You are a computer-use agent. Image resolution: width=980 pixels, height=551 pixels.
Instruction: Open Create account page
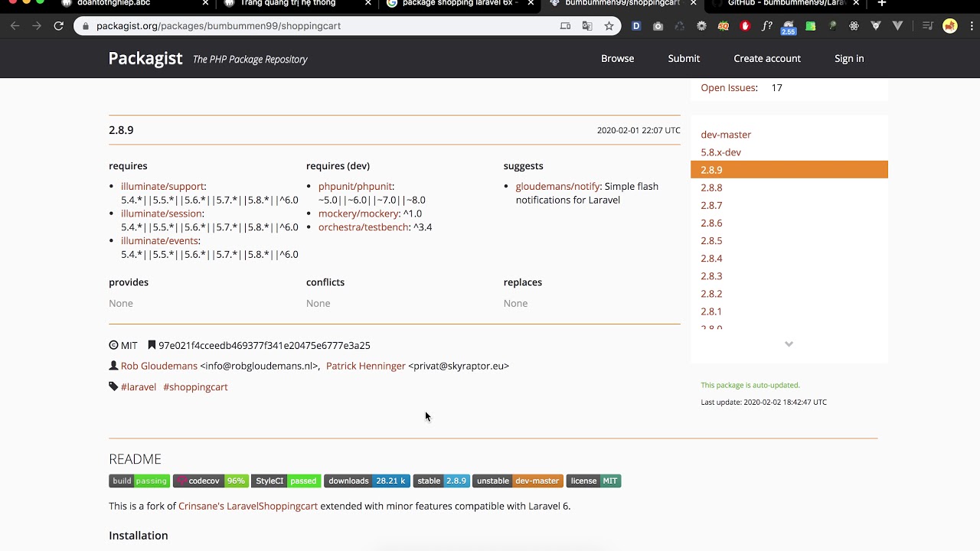tap(767, 58)
